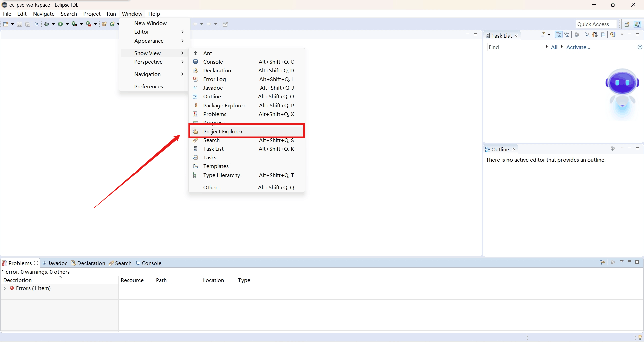Click the Task List help question icon
The width and height of the screenshot is (644, 342).
[640, 47]
